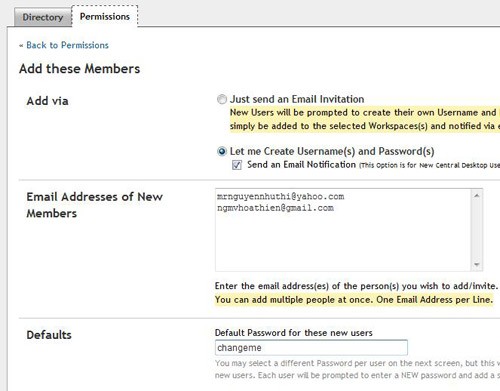This screenshot has width=500, height=391.
Task: Choose Let me Create Username(s) and Password(s)
Action: [222, 152]
